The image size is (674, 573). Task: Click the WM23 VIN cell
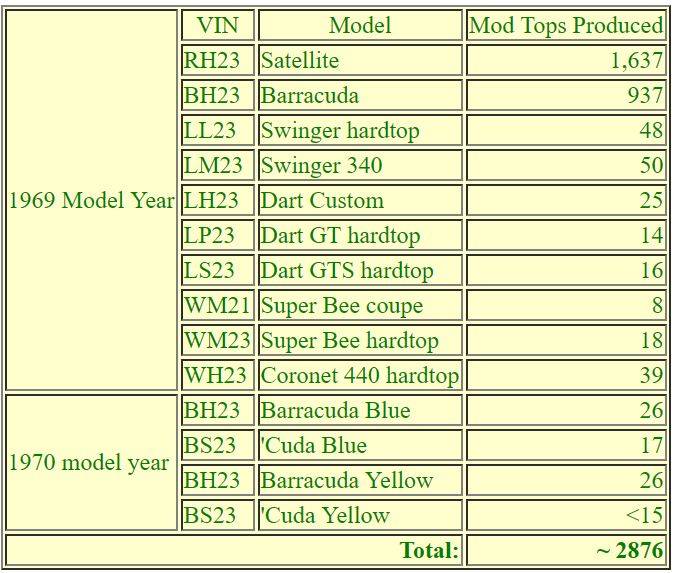(217, 340)
